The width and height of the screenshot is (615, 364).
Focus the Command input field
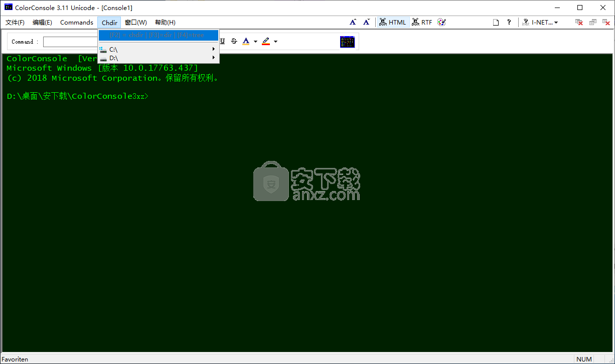(x=70, y=42)
